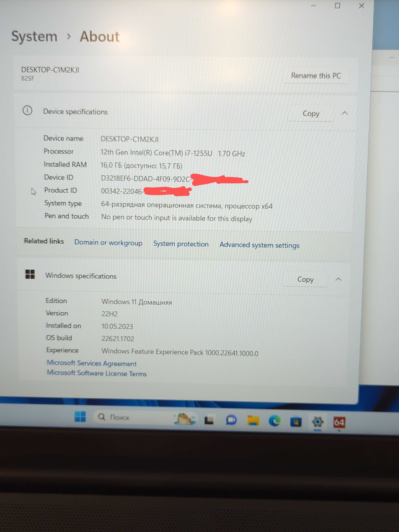
Task: Open the red 64 app in the taskbar
Action: [x=339, y=422]
